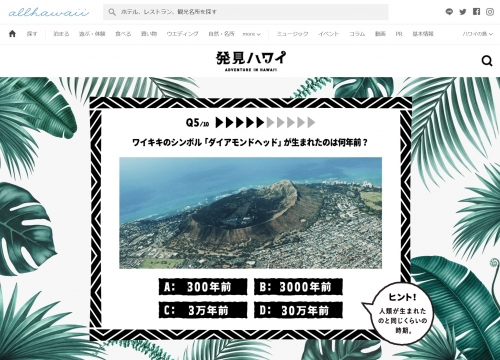Select answer A: 300年前
This screenshot has width=500, height=360.
point(203,287)
